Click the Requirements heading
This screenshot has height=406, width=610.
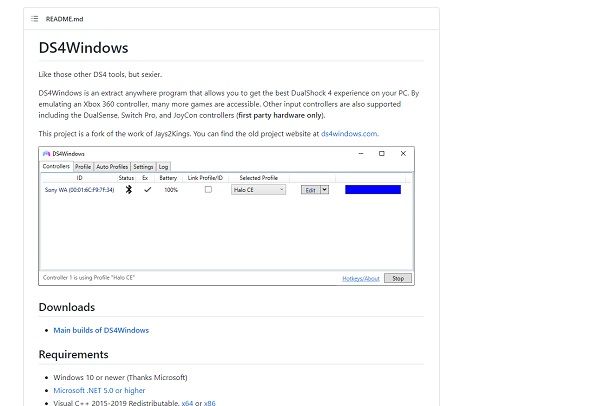(74, 355)
